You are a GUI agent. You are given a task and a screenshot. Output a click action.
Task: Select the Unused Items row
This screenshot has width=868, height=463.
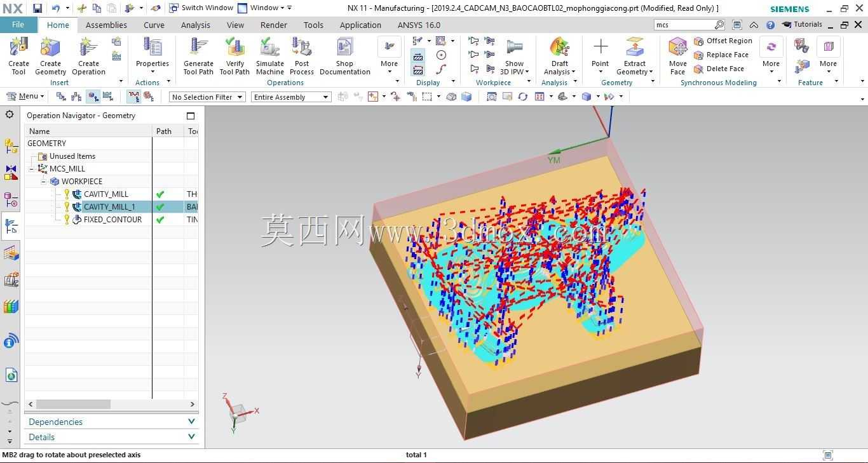click(72, 156)
